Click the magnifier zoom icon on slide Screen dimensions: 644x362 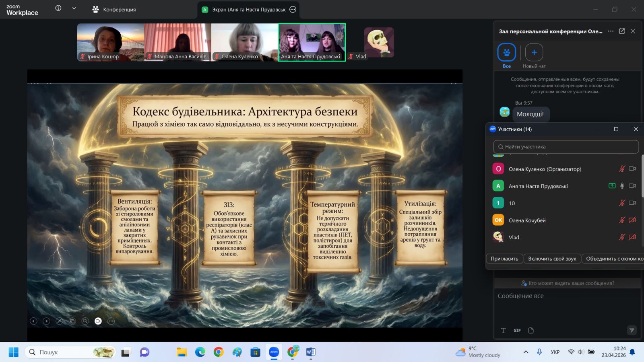[x=85, y=321]
